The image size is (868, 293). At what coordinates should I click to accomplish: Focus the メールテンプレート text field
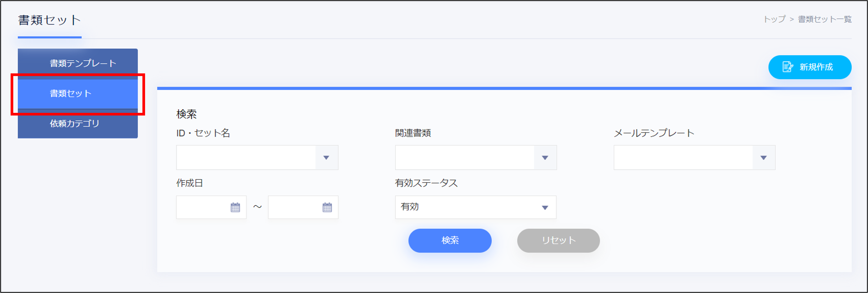coord(683,158)
